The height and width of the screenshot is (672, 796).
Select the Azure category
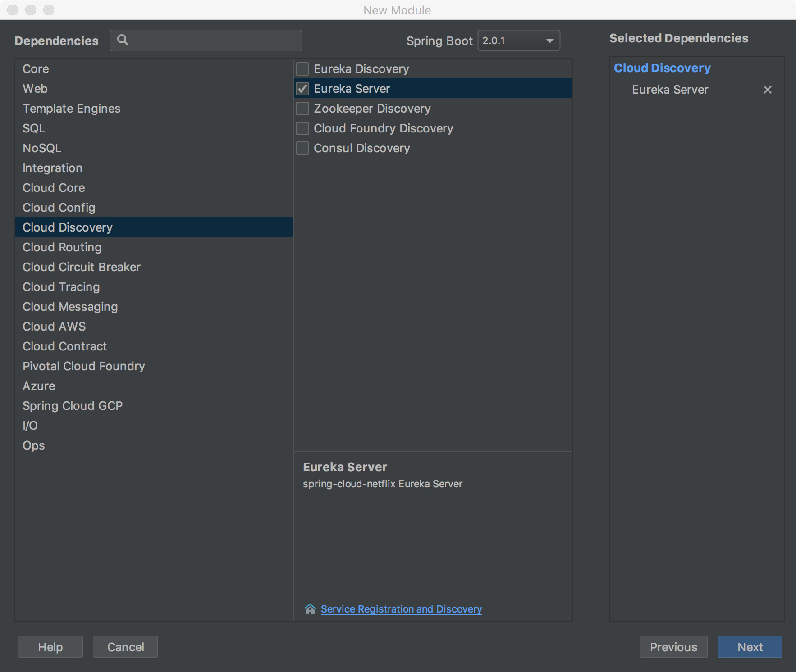coord(154,386)
